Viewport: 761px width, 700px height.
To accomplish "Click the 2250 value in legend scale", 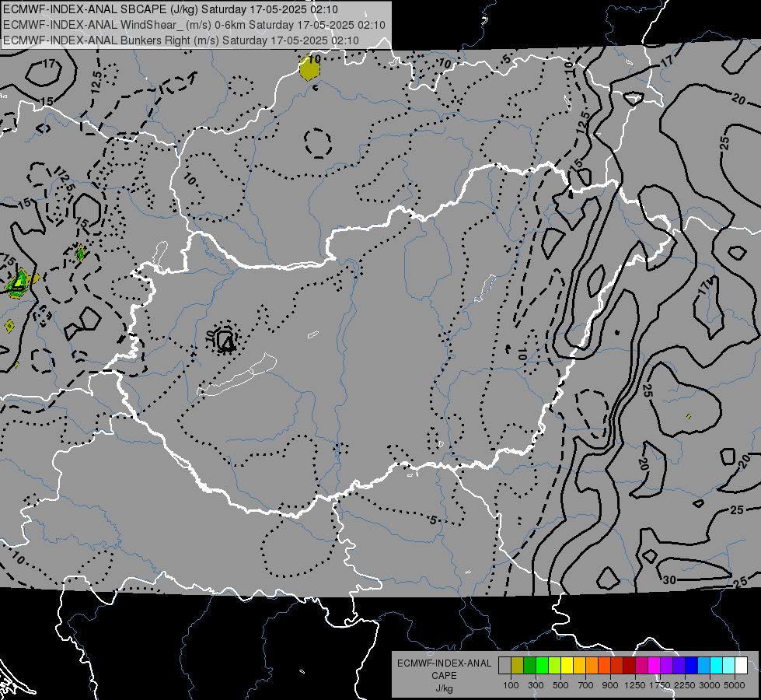I will [x=684, y=685].
